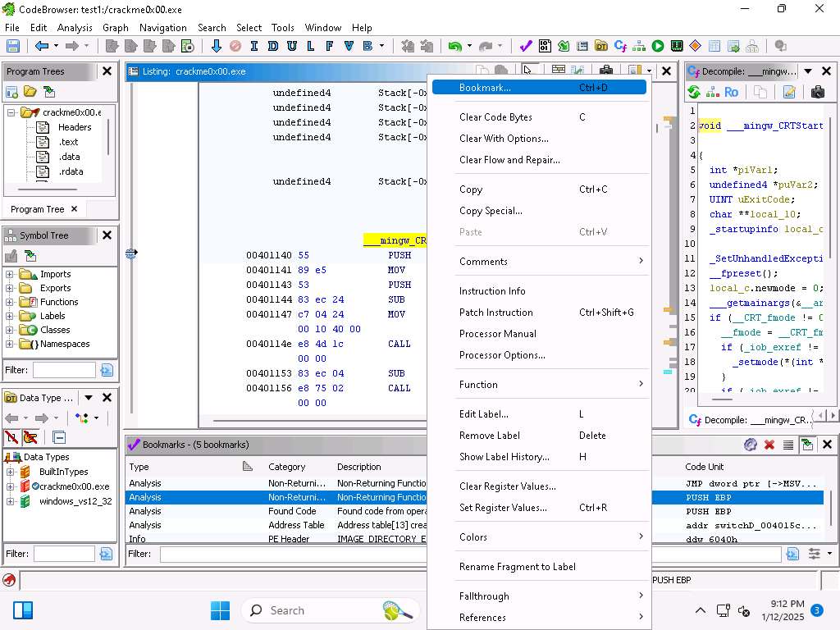Click the navigate down arrow toolbar icon
This screenshot has height=630, width=840.
coord(217,47)
